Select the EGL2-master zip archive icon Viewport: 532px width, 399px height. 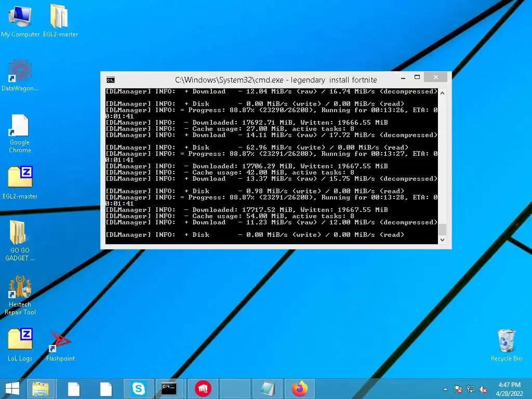[x=20, y=182]
